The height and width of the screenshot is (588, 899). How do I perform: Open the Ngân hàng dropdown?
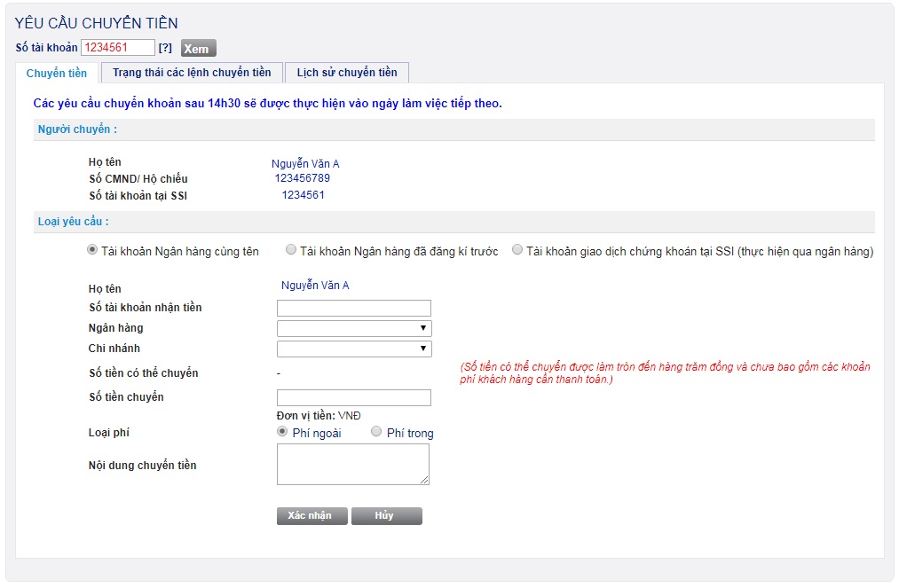pos(353,328)
